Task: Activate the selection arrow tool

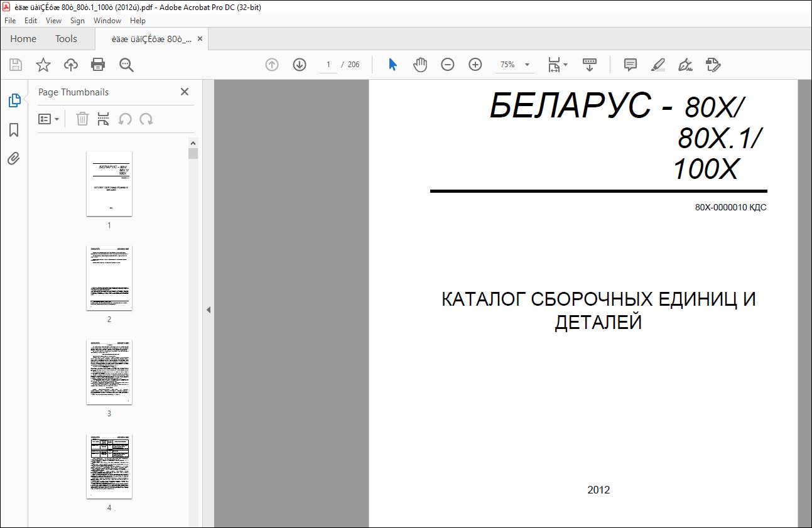Action: click(392, 65)
